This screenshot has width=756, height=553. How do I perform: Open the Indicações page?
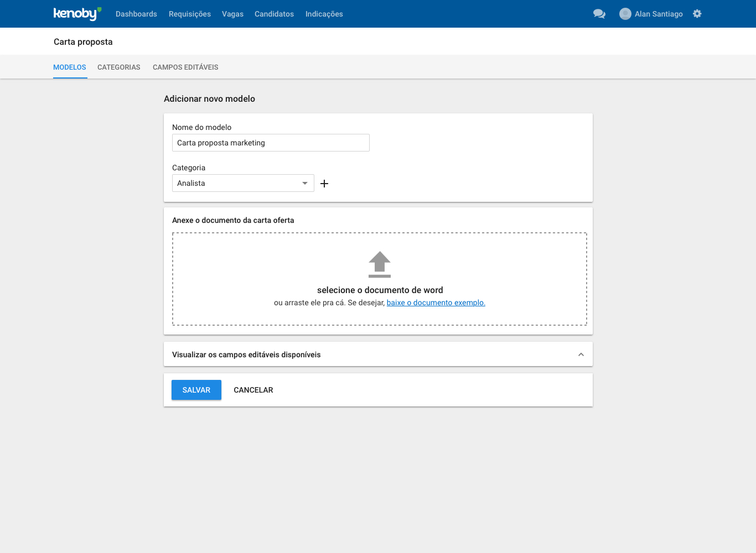[324, 14]
